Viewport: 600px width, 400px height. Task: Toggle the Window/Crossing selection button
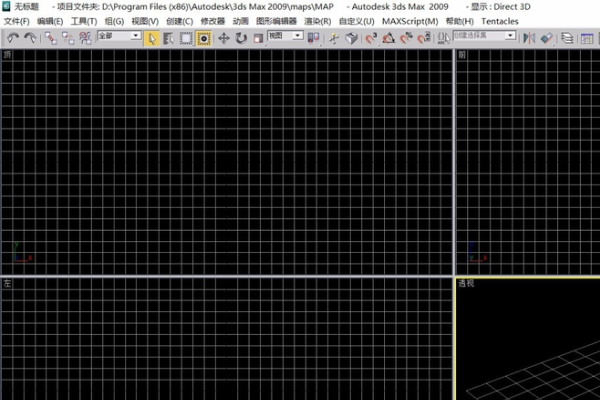point(204,38)
